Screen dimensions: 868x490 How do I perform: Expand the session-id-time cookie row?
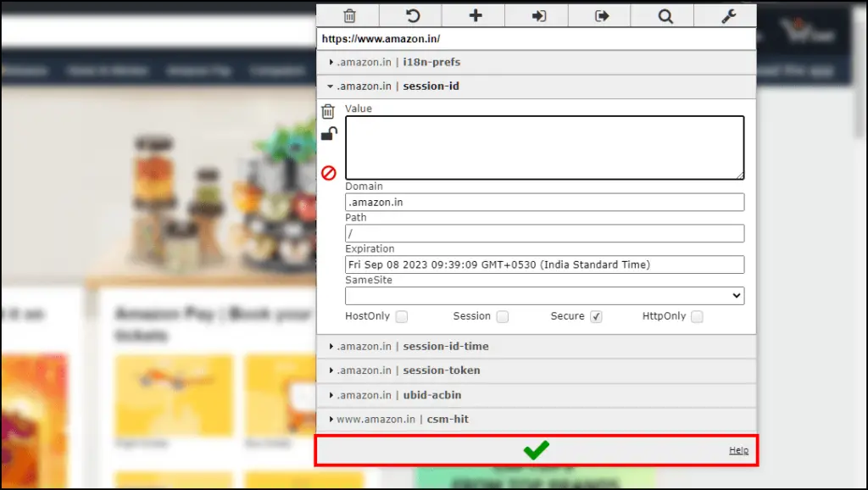point(536,347)
